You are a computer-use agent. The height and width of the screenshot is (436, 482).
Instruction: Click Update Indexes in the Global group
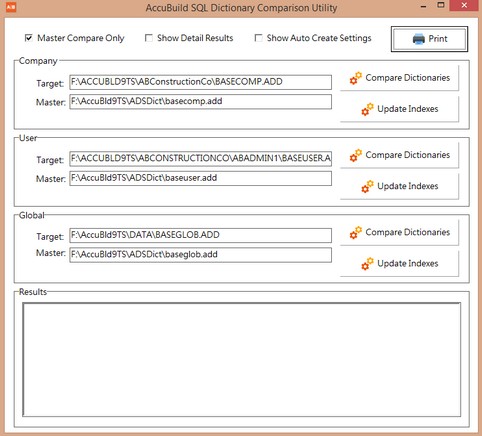click(399, 264)
